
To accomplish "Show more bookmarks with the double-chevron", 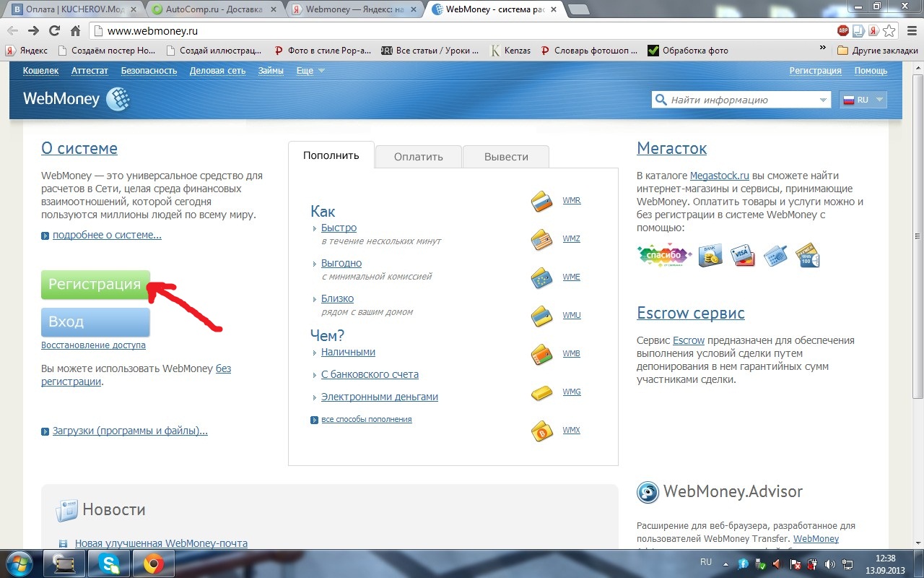I will (x=822, y=48).
